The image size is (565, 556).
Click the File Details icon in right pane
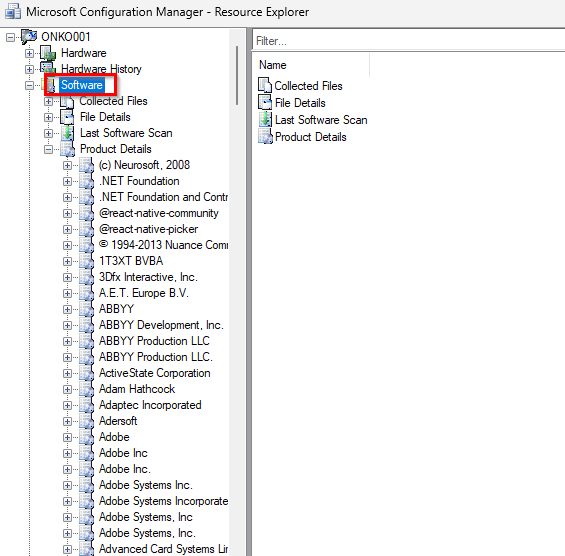265,102
